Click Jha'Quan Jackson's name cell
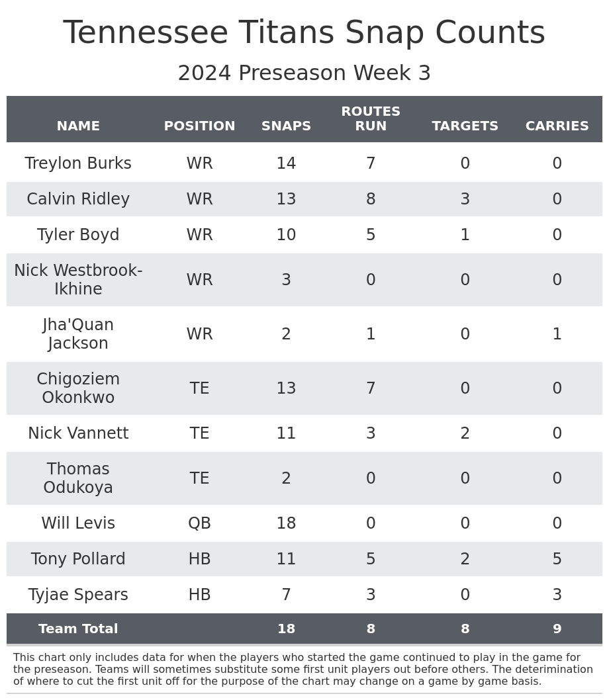The width and height of the screenshot is (609, 700). point(78,335)
